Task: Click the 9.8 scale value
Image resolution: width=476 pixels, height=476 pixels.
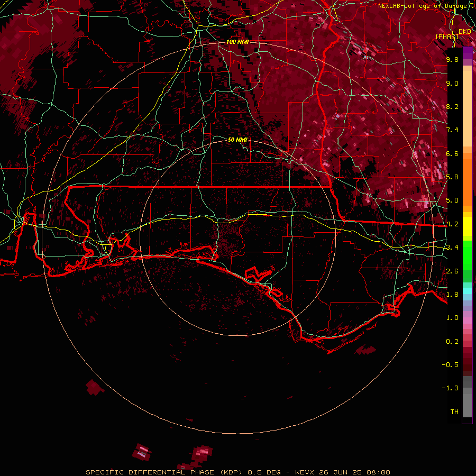Action: [452, 59]
